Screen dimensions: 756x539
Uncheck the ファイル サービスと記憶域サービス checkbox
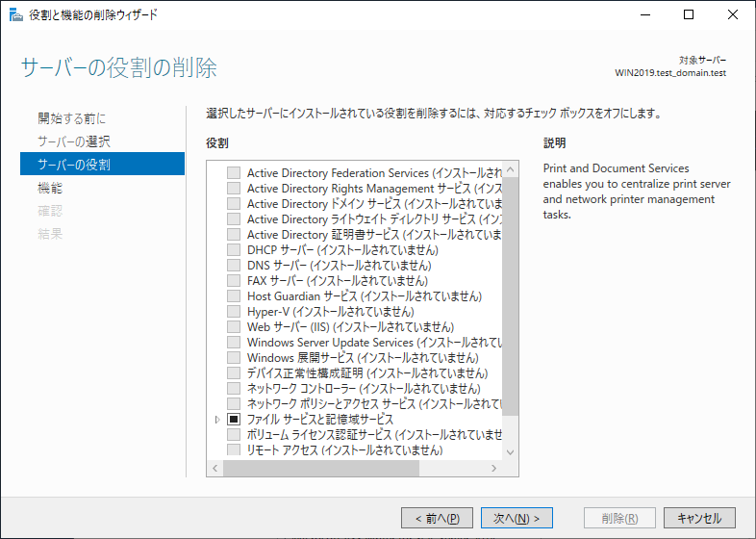234,420
